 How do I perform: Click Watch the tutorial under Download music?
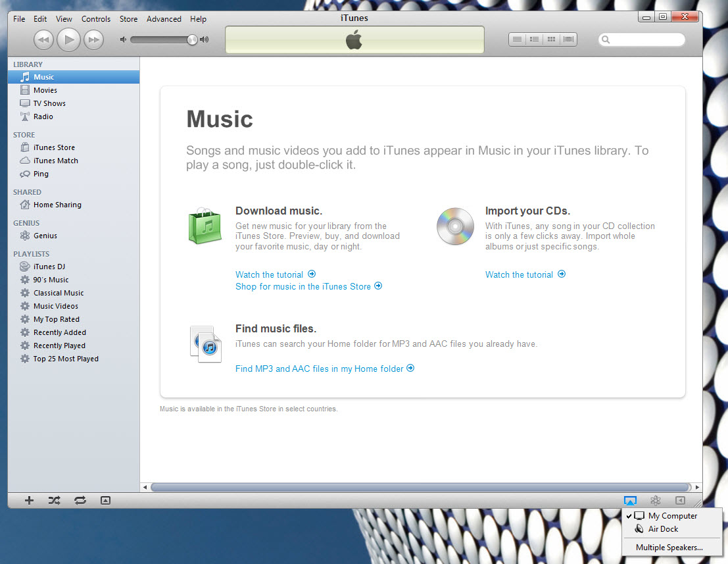(x=276, y=274)
